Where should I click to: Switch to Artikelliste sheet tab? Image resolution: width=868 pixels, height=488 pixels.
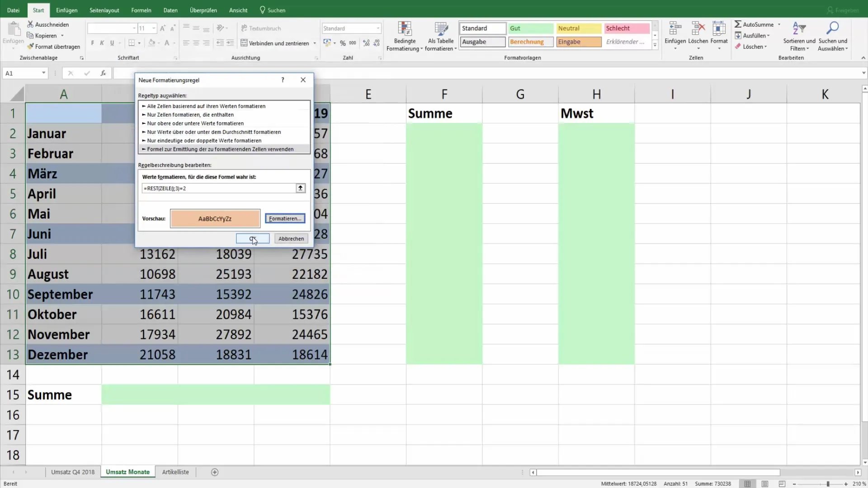click(175, 472)
